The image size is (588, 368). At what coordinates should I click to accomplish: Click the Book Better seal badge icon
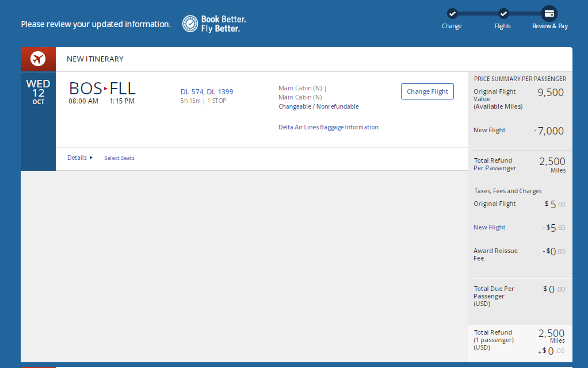coord(190,24)
